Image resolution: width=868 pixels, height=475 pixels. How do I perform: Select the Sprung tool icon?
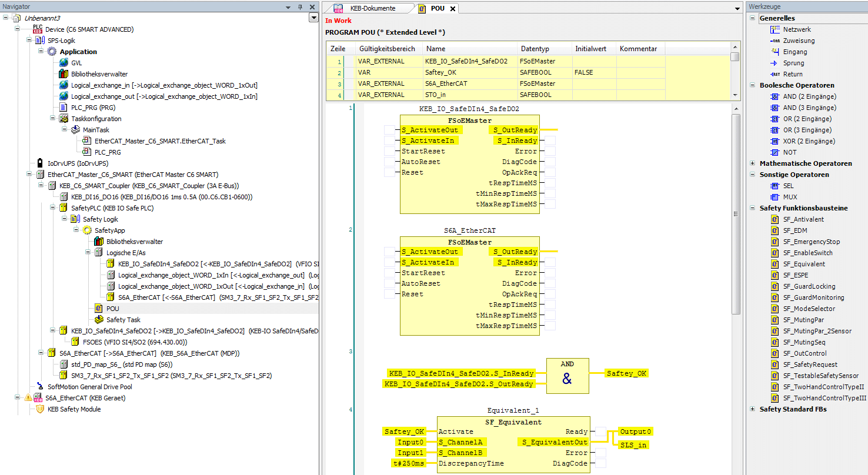pyautogui.click(x=775, y=63)
